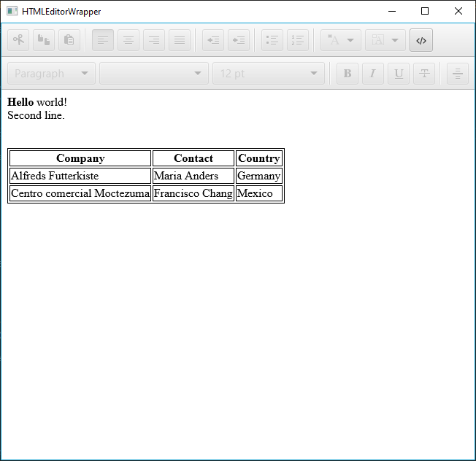476x461 pixels.
Task: Open the empty font family dropdown
Action: tap(154, 74)
